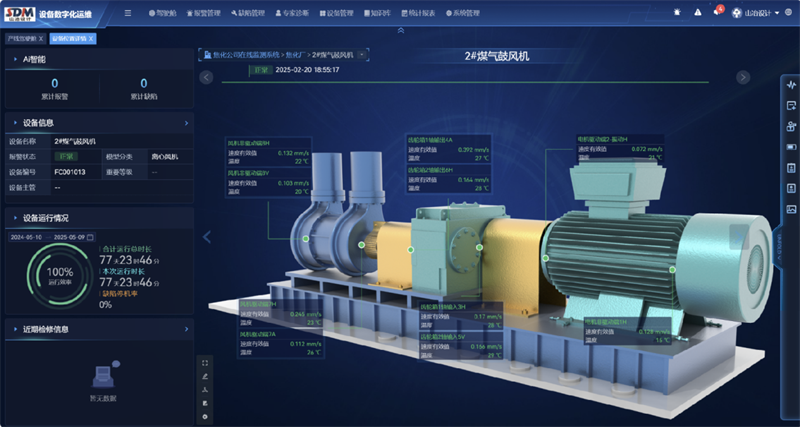The width and height of the screenshot is (800, 427).
Task: Switch to the 产线驾驶舱 tab
Action: click(20, 38)
